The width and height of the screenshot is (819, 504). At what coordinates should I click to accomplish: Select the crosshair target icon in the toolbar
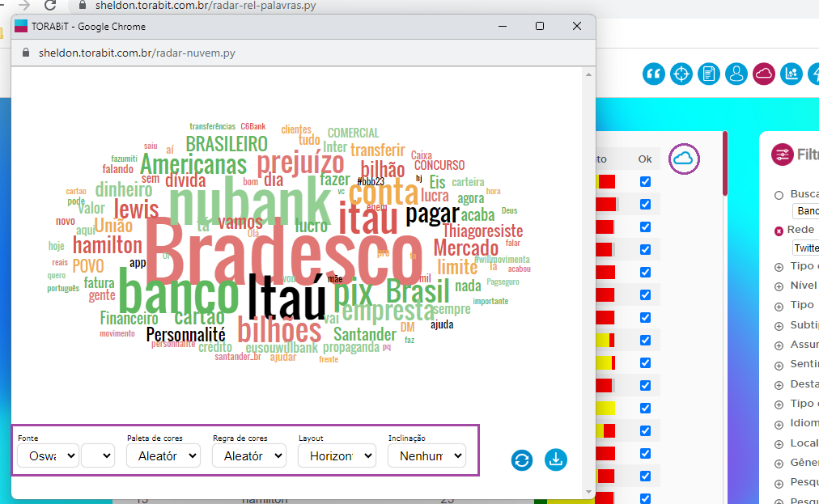point(681,74)
